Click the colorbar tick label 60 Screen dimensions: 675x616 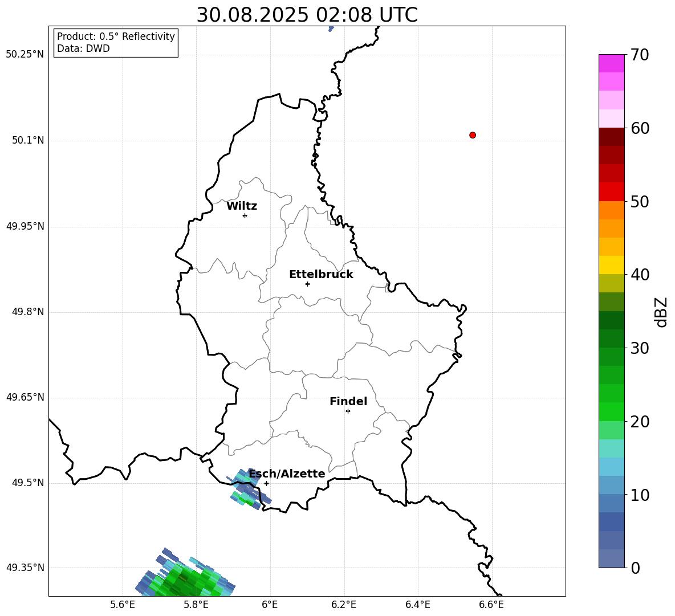point(640,128)
